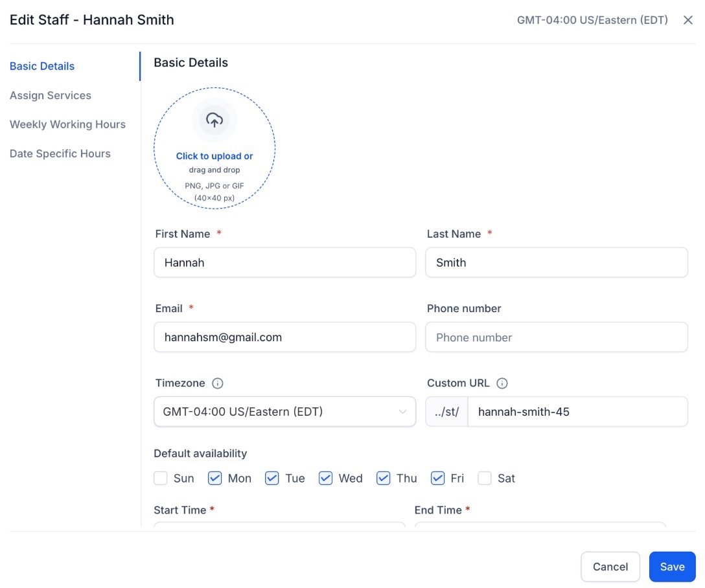This screenshot has height=588, width=705.
Task: Enable Saturday default availability
Action: 485,479
